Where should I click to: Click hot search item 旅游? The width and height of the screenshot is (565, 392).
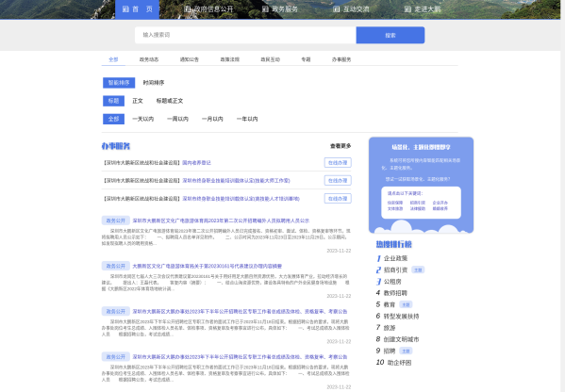tap(390, 328)
